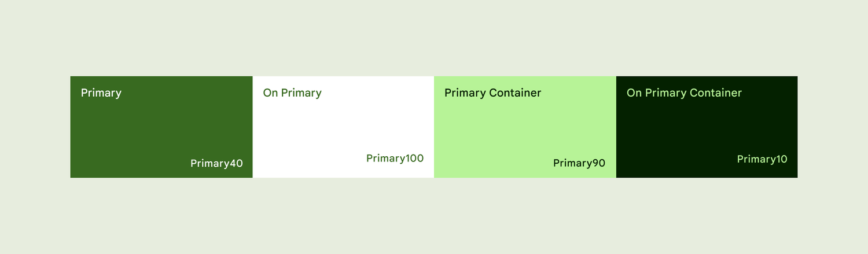Click the number 10 in the Primary10 label
The height and width of the screenshot is (254, 868).
coord(782,159)
